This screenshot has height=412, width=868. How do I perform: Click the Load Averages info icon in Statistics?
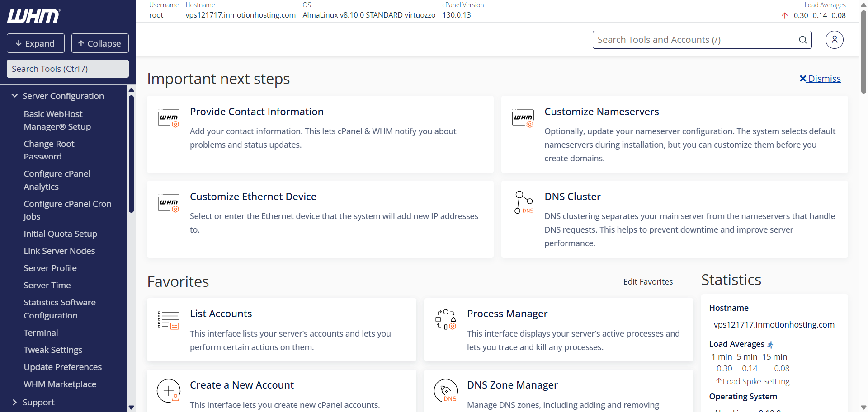pos(770,345)
